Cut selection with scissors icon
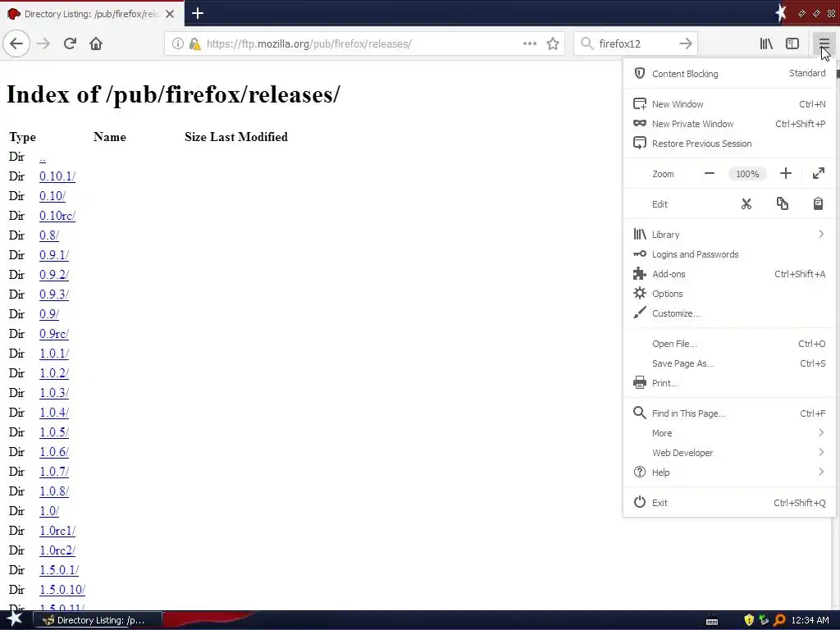 746,204
